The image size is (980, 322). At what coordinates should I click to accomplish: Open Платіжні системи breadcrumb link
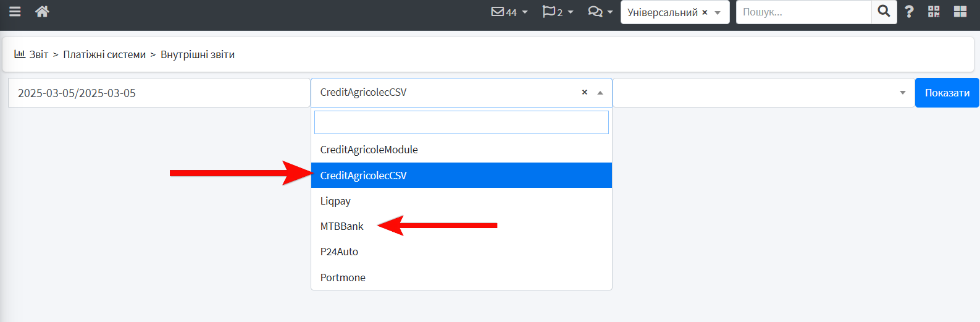coord(104,54)
